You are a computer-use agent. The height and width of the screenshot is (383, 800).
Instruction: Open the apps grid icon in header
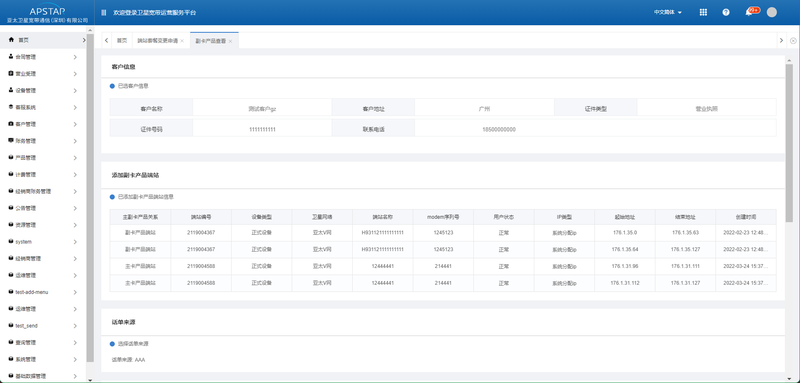(703, 12)
